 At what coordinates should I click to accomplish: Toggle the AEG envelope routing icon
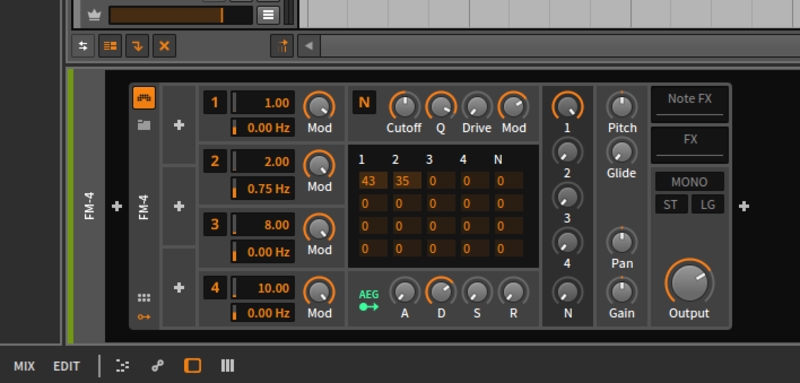click(368, 301)
